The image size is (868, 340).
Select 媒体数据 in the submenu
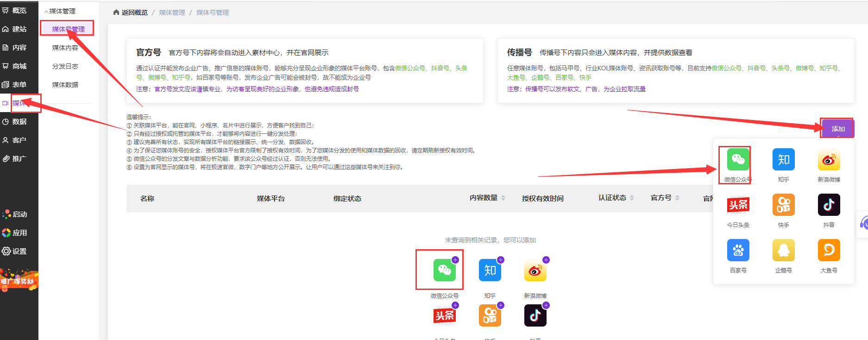tap(65, 84)
